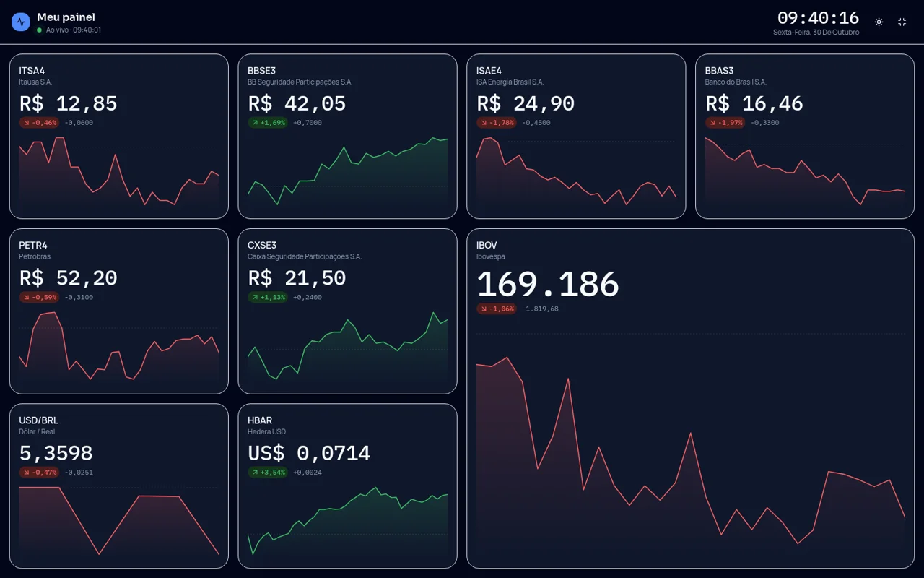This screenshot has height=578, width=924.
Task: Click the 09:40:16 clock
Action: 818,18
